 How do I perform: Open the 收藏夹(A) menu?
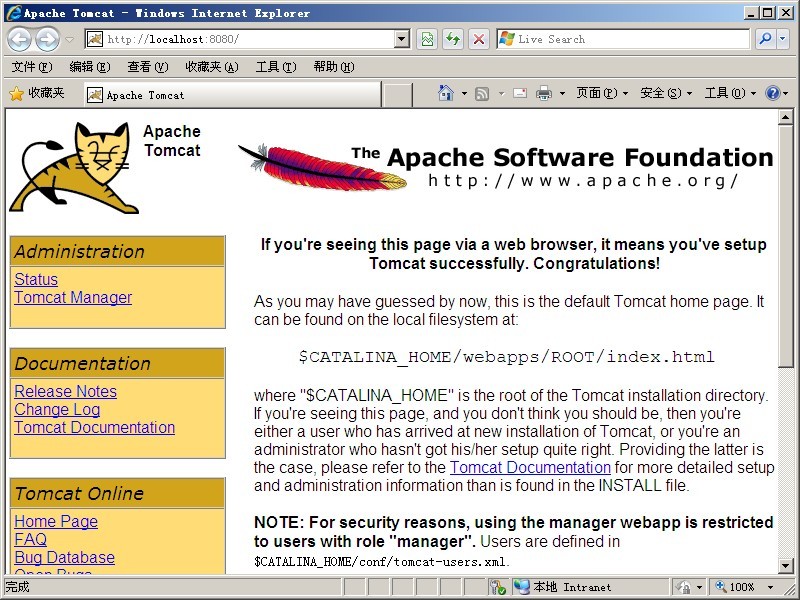[x=211, y=67]
